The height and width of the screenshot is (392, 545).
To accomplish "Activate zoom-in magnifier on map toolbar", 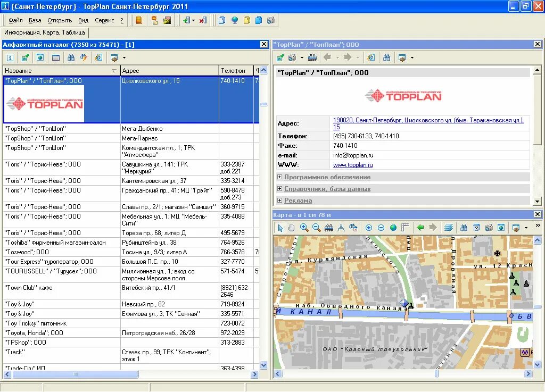I will click(x=304, y=228).
